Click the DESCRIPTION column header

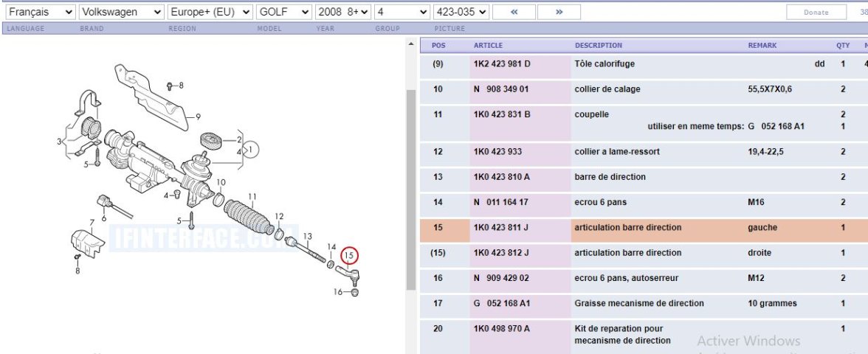point(599,46)
